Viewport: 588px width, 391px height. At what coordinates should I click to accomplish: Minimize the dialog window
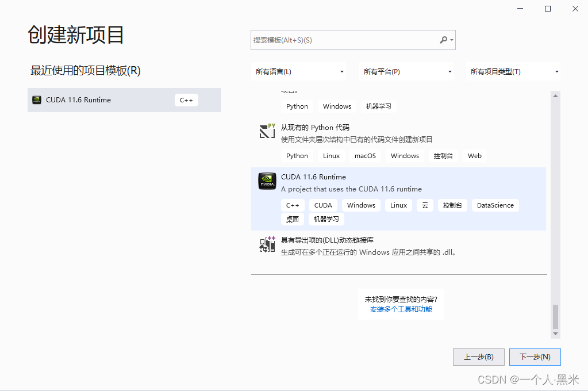point(520,9)
